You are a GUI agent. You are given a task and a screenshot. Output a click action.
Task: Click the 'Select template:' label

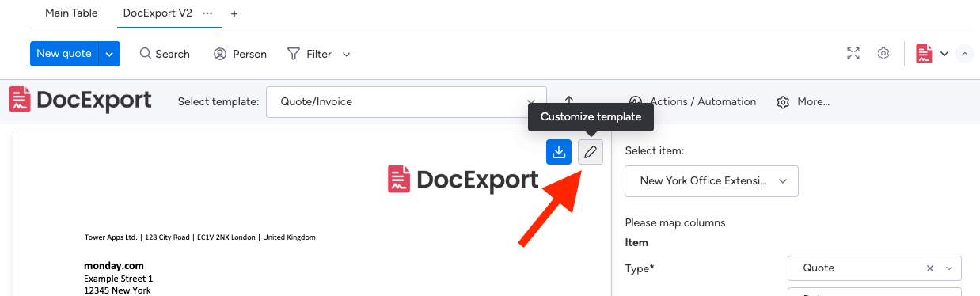point(218,101)
